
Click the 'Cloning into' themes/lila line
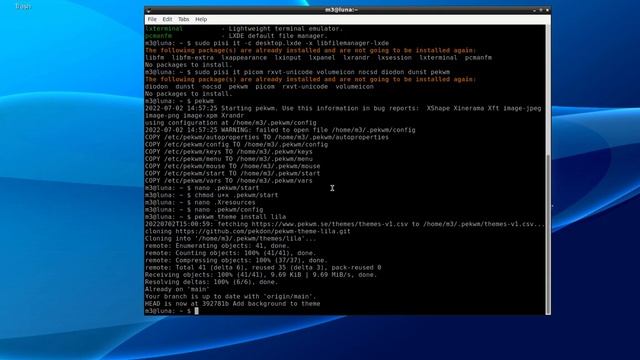[231, 239]
